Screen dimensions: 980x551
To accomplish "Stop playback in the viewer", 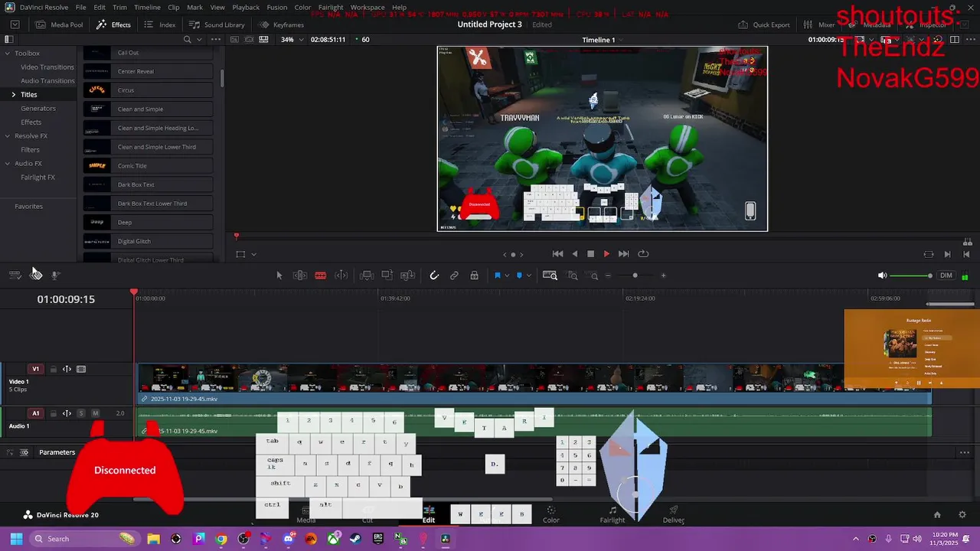I will pos(590,254).
